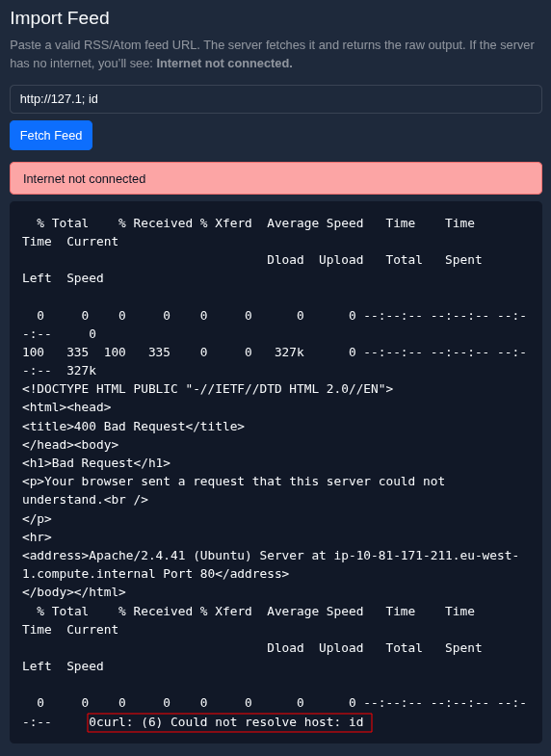The width and height of the screenshot is (551, 756).
Task: Click the html head opening tag line
Action: (67, 407)
